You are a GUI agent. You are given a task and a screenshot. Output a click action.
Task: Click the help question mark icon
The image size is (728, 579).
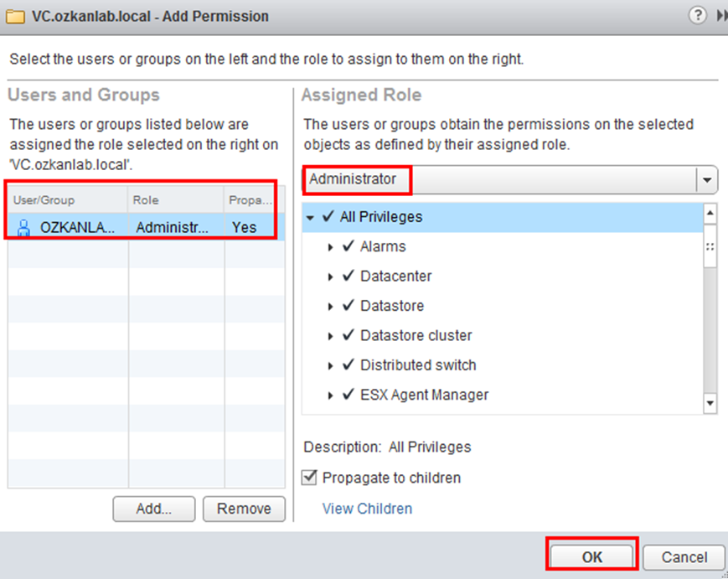click(697, 15)
